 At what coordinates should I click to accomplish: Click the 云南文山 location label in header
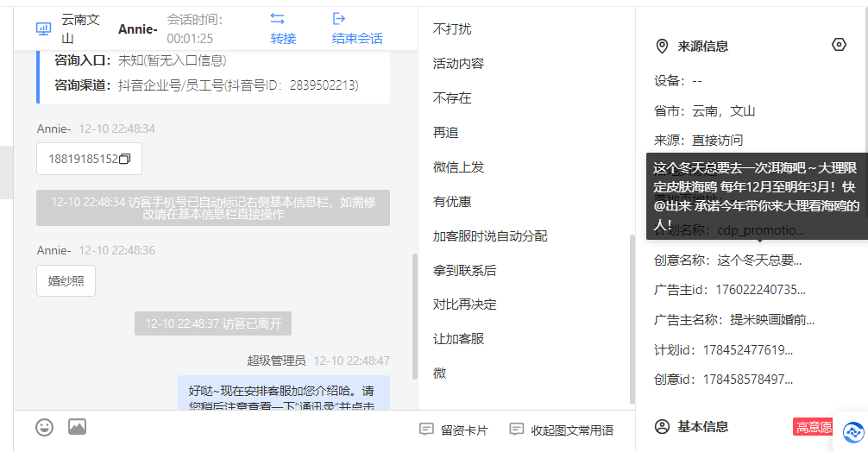81,28
